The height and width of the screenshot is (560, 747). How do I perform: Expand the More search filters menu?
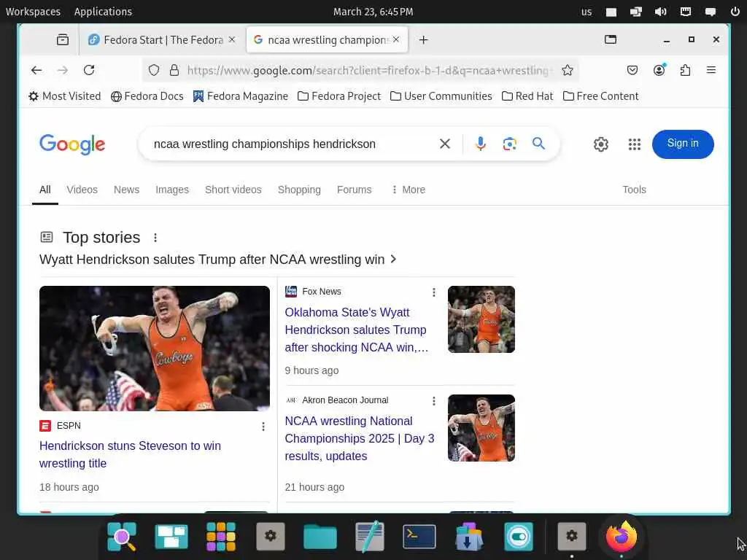point(408,190)
